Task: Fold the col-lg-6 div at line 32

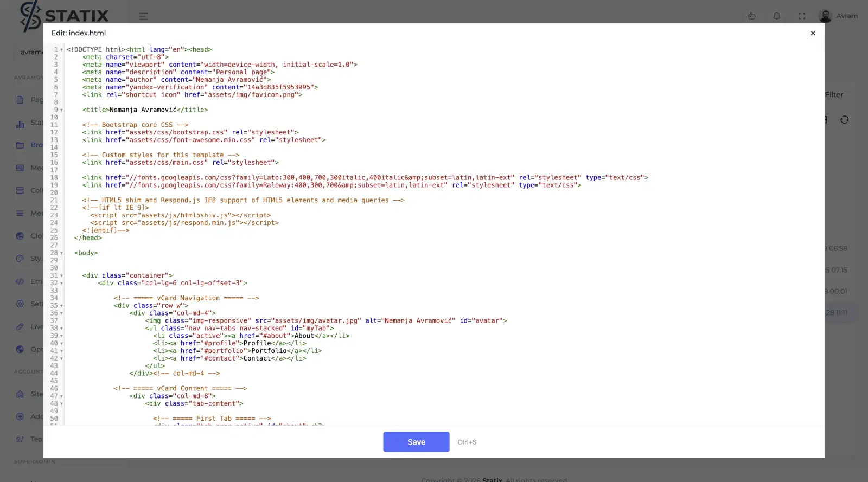Action: click(x=61, y=284)
